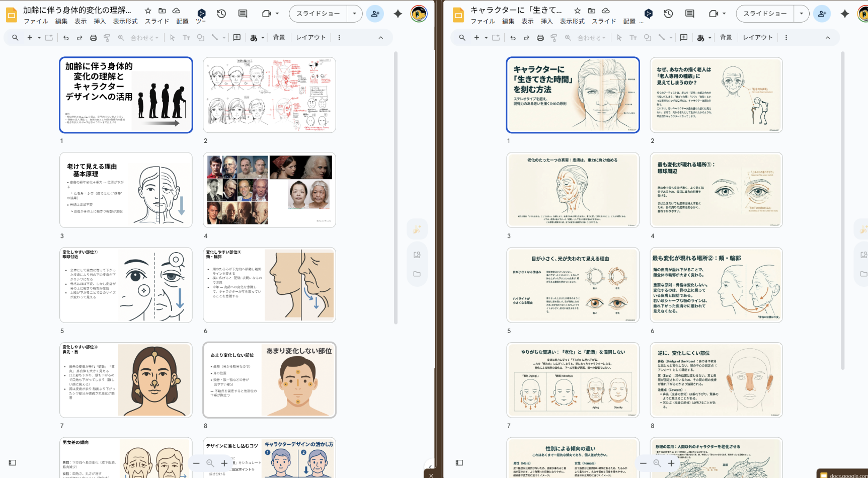Click the Gemini sparkle icon in right window
Image resolution: width=868 pixels, height=478 pixels.
(845, 14)
